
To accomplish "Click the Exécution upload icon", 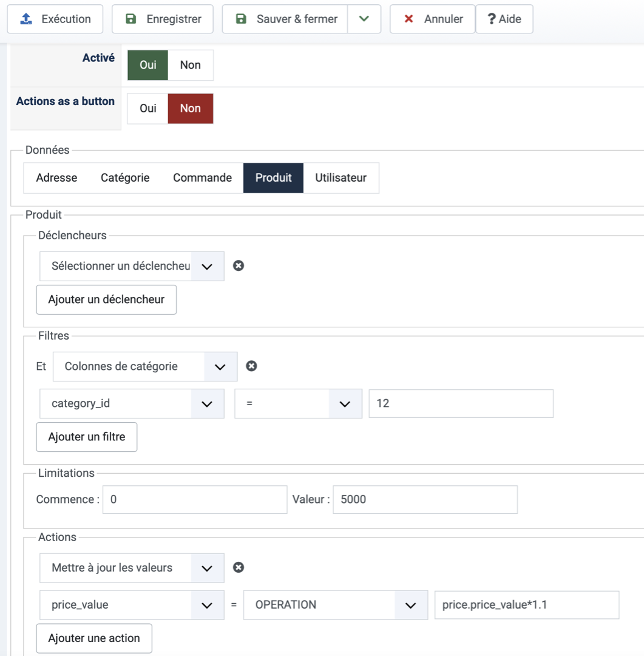I will pyautogui.click(x=26, y=19).
